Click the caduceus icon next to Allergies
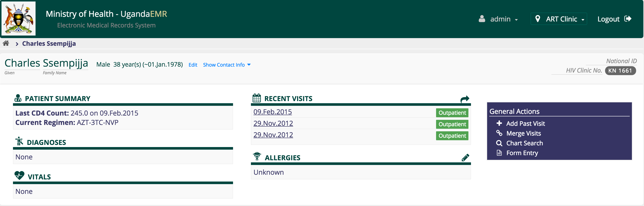Screen dimensions: 644x206 tap(257, 157)
